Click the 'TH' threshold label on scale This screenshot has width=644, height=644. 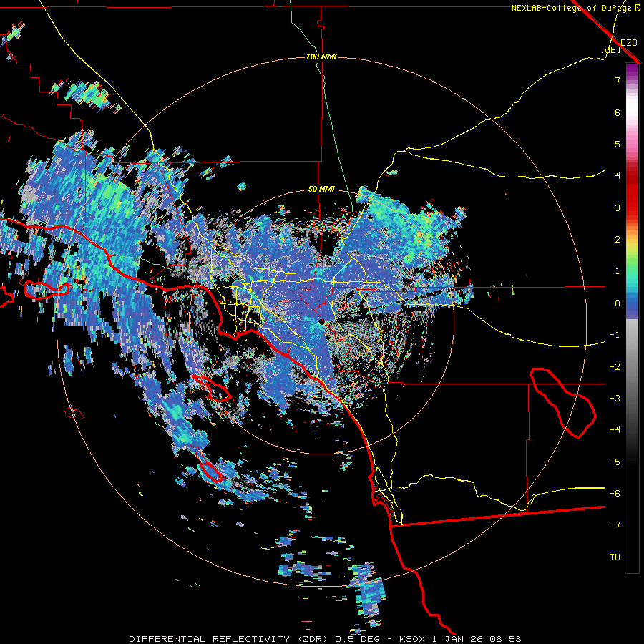tap(615, 557)
